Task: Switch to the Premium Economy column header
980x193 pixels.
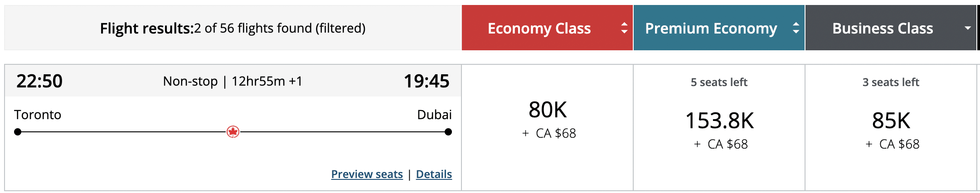Action: (711, 28)
